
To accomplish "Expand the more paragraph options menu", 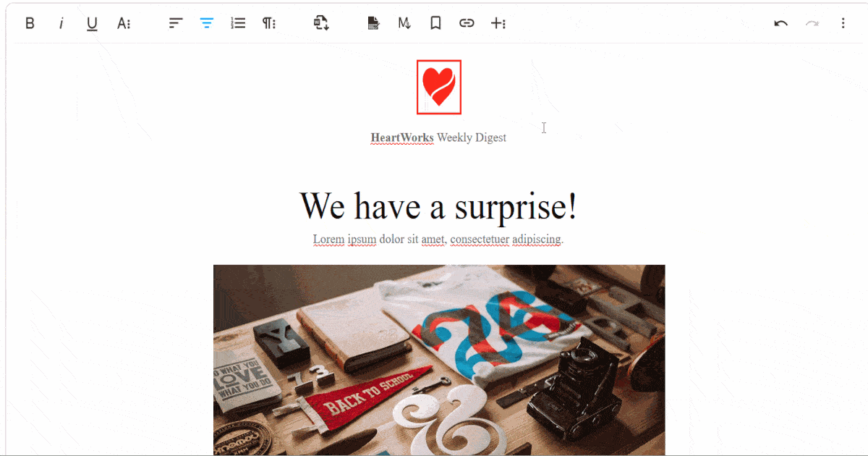I will [x=269, y=23].
